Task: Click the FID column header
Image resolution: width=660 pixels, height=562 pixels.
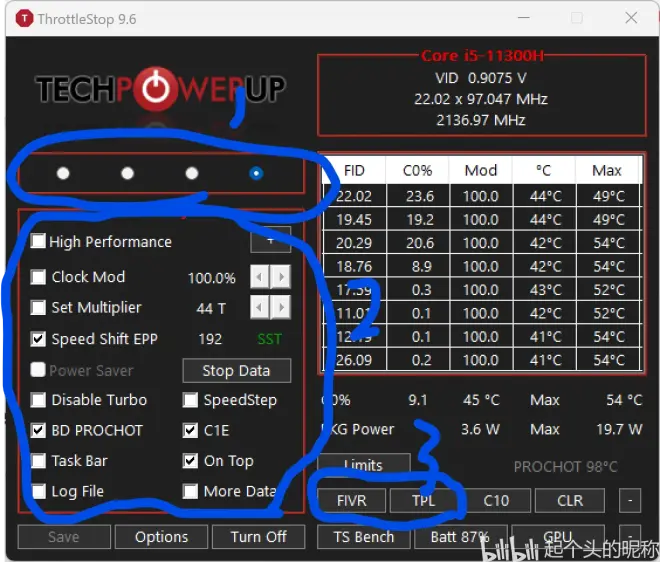Action: tap(354, 170)
